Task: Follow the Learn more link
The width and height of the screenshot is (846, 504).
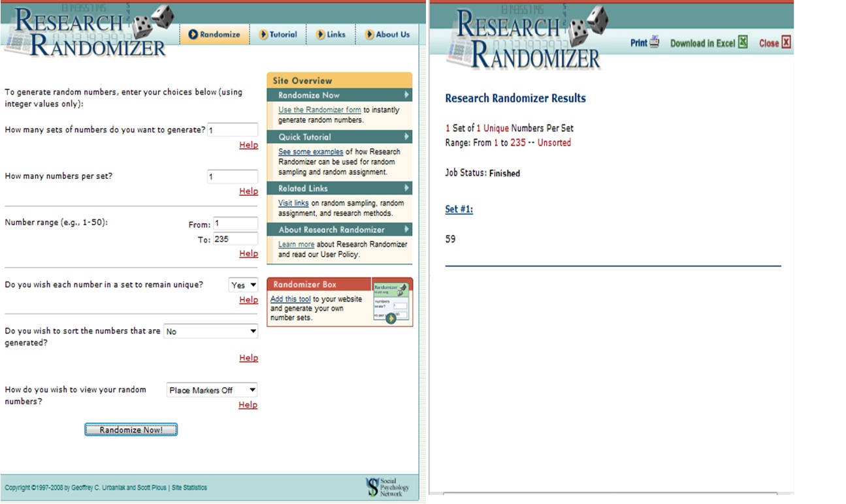Action: click(296, 244)
